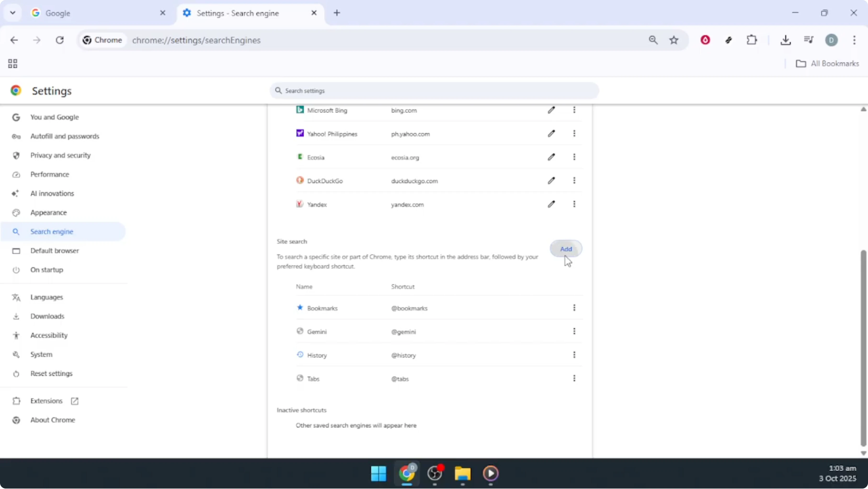Open On startup settings

click(x=63, y=270)
